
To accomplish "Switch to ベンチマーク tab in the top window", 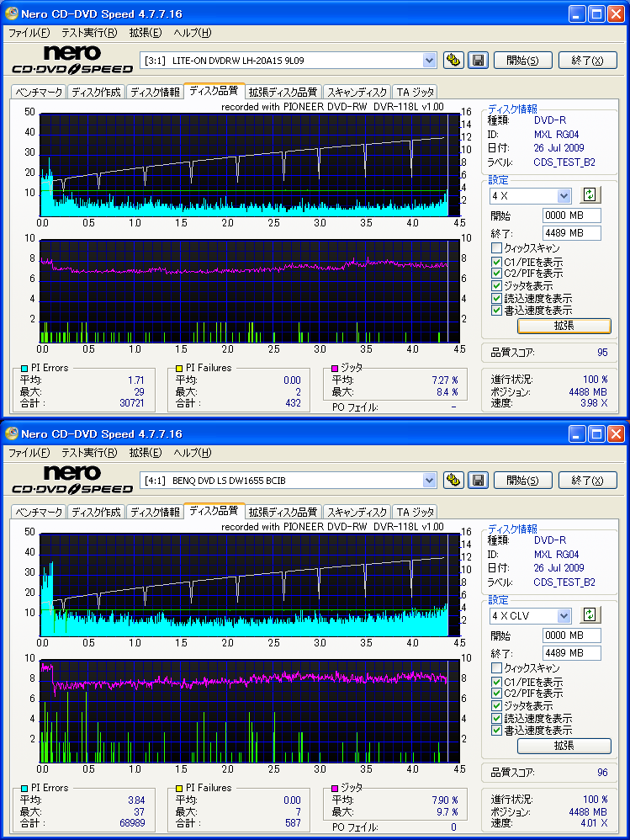I will (x=39, y=92).
